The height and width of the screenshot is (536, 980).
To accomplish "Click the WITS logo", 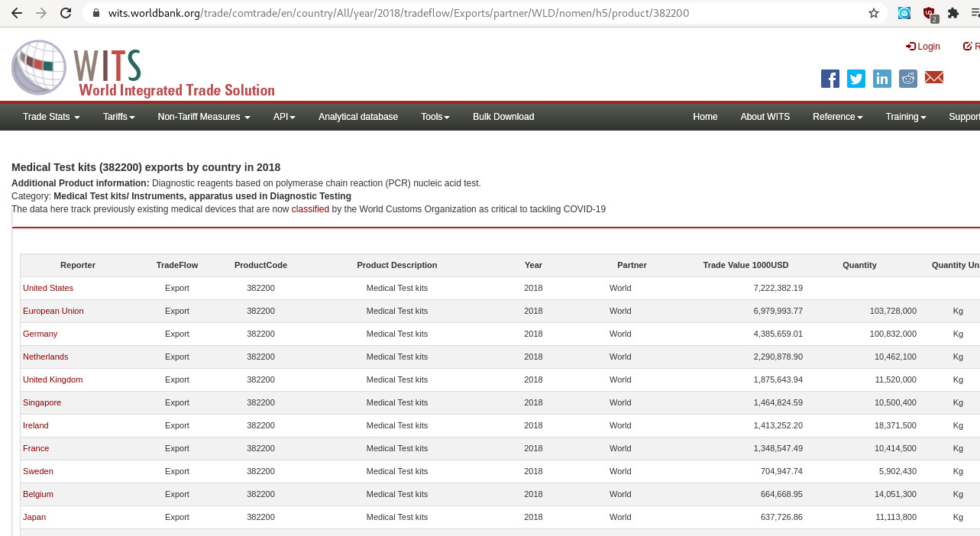I will [143, 69].
